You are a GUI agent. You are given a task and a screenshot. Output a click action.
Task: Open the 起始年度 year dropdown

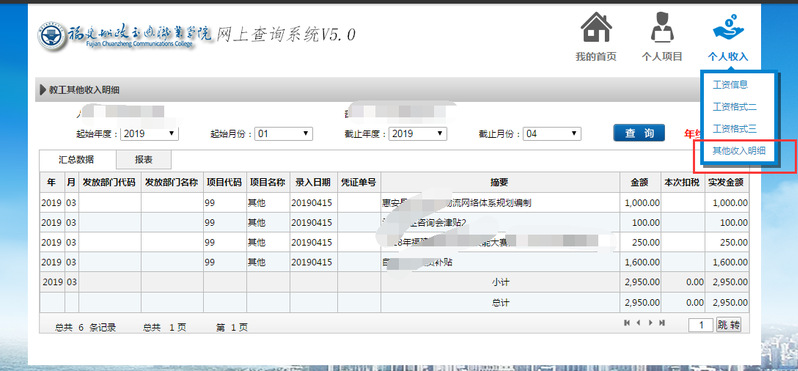[x=150, y=134]
